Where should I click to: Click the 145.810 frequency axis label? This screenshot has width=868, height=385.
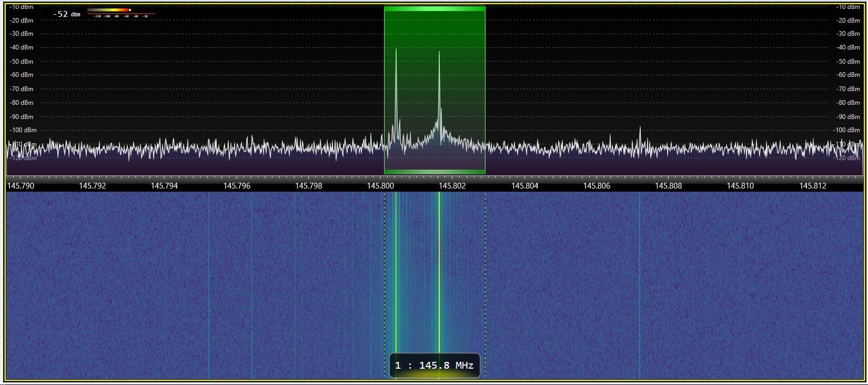click(x=740, y=185)
